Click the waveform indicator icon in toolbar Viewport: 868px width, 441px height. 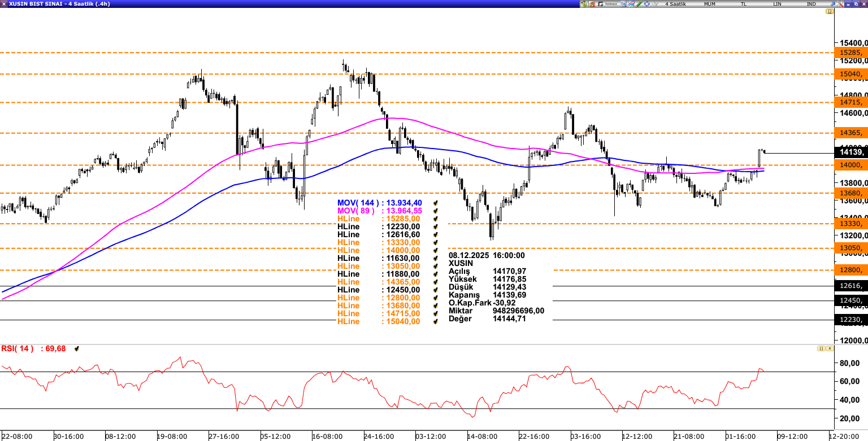pos(654,4)
